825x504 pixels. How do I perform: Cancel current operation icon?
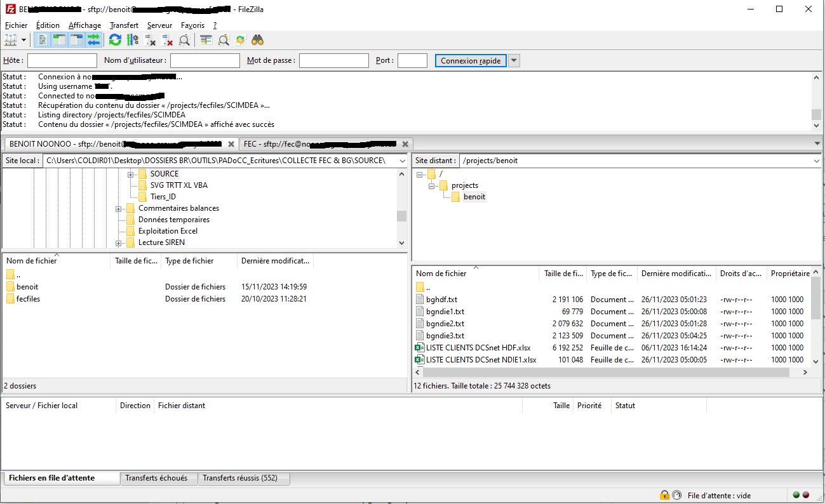click(151, 40)
